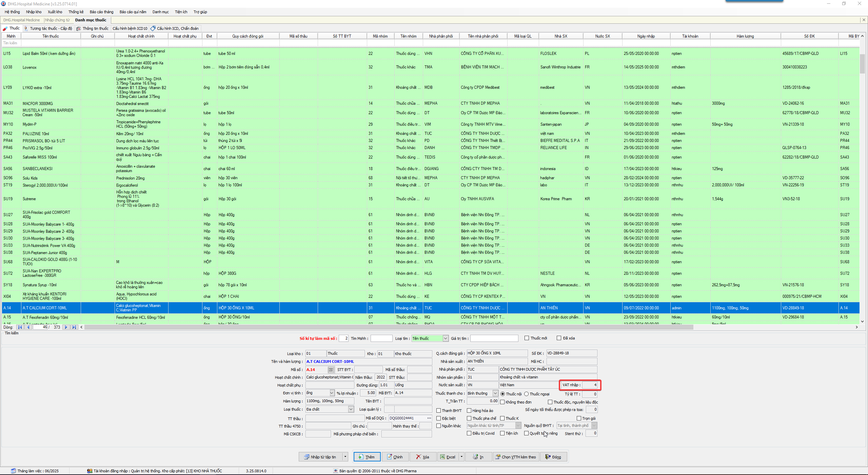Click the In print button
The width and height of the screenshot is (868, 475).
point(478,457)
